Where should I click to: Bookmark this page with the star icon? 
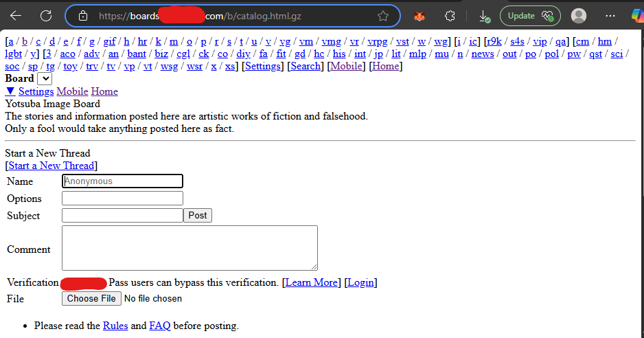[383, 16]
